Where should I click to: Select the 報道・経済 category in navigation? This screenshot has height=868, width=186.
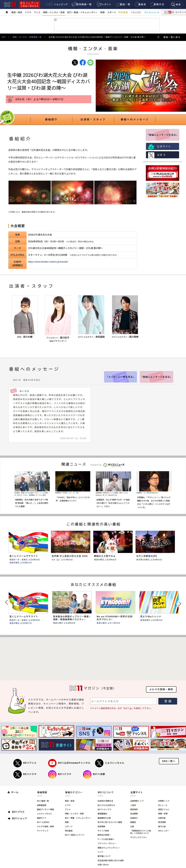(17, 12)
